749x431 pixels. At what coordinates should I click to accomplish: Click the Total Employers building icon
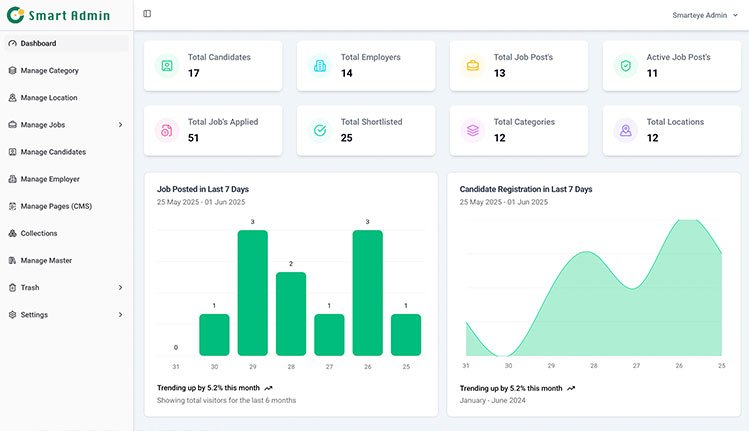pyautogui.click(x=320, y=66)
